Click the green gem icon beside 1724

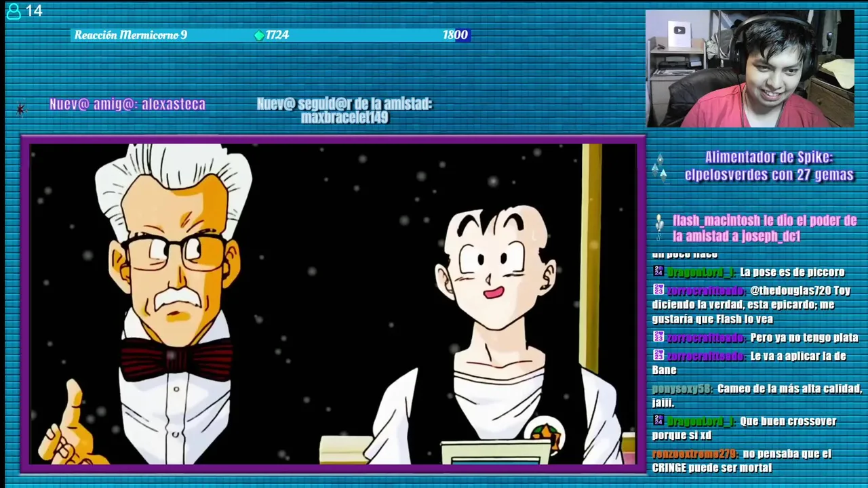point(259,35)
